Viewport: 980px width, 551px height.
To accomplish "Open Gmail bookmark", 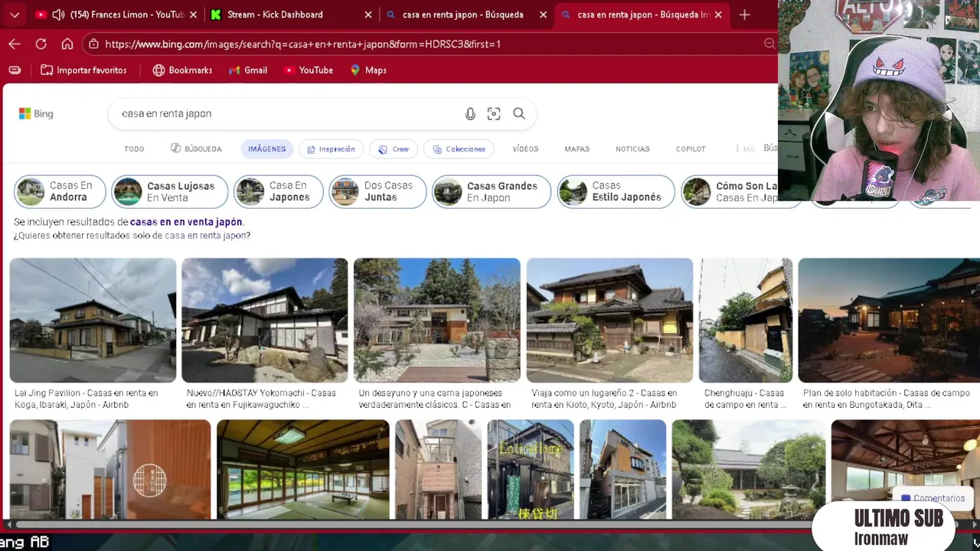I will (x=248, y=70).
